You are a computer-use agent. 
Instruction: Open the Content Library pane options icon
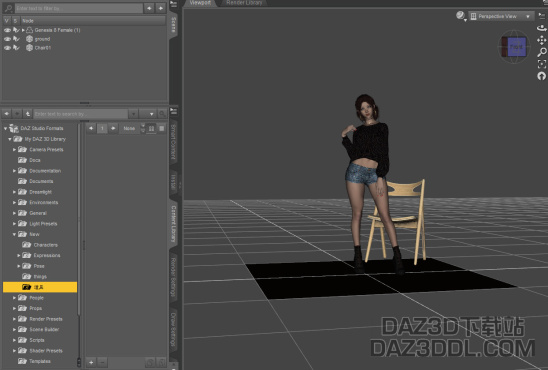coord(174,111)
